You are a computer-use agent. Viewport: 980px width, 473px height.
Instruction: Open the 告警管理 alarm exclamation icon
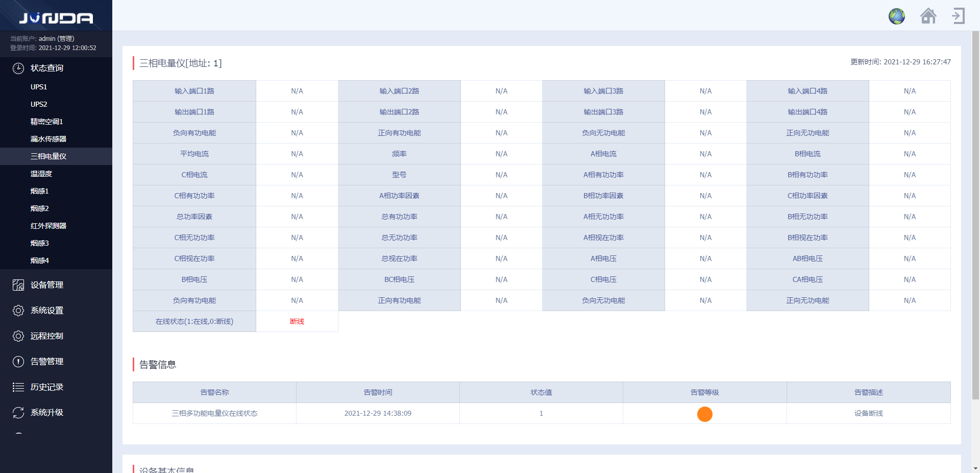[18, 362]
